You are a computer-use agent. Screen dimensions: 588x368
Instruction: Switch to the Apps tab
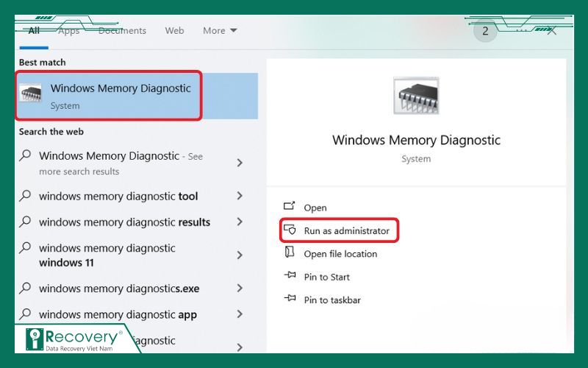pos(68,30)
